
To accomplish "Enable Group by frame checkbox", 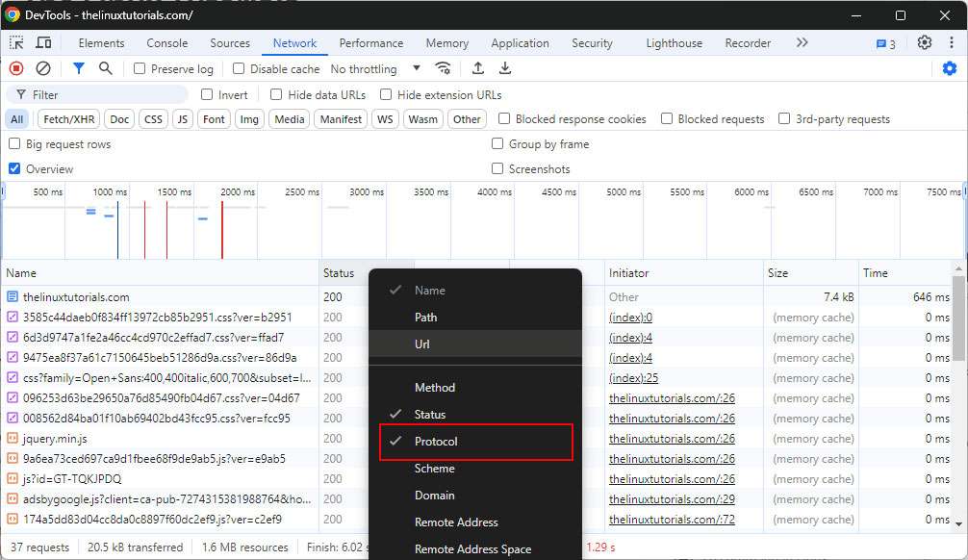I will (497, 144).
